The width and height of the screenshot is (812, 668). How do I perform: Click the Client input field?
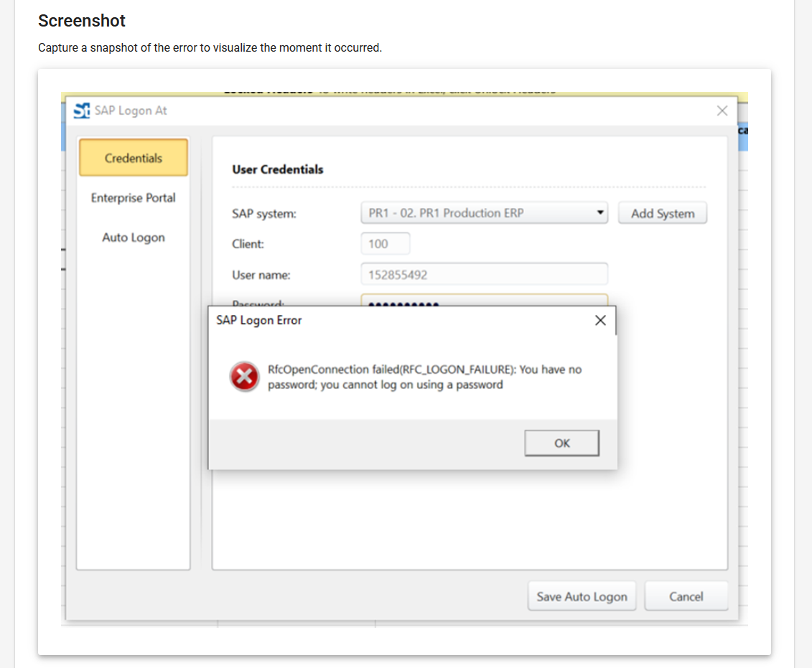tap(386, 244)
